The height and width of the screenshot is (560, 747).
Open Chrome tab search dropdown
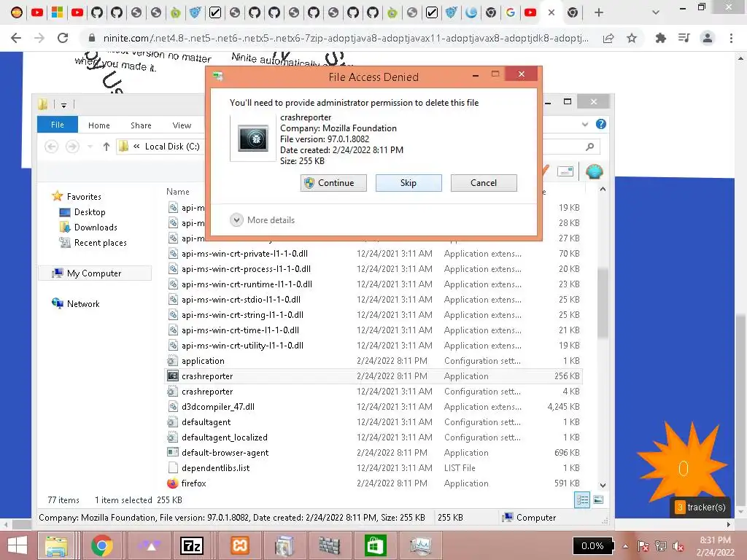[656, 13]
